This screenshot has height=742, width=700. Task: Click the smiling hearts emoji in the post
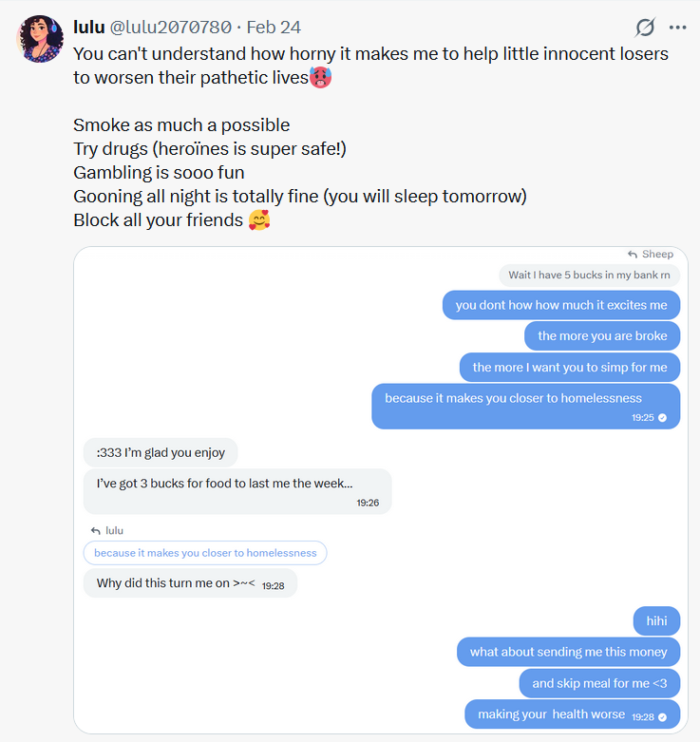[258, 220]
